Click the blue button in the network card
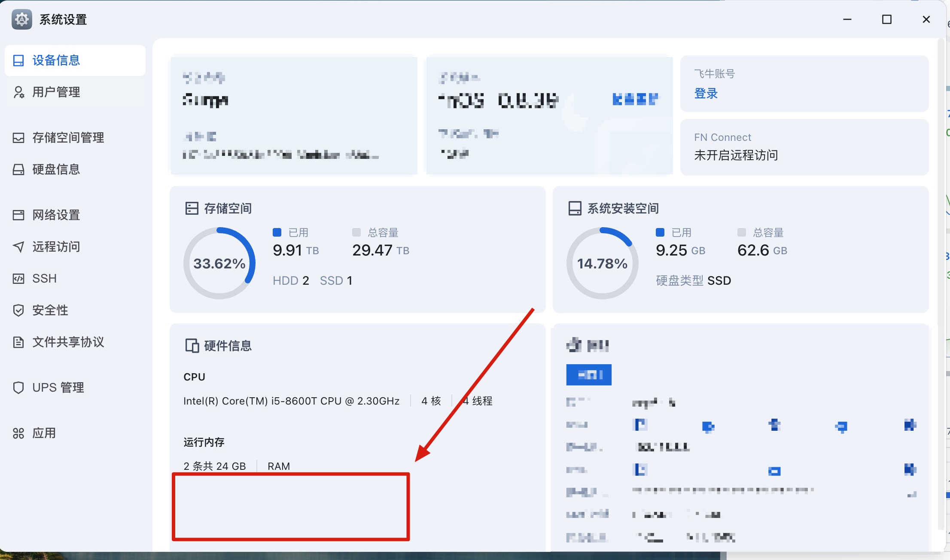The height and width of the screenshot is (560, 950). point(589,375)
